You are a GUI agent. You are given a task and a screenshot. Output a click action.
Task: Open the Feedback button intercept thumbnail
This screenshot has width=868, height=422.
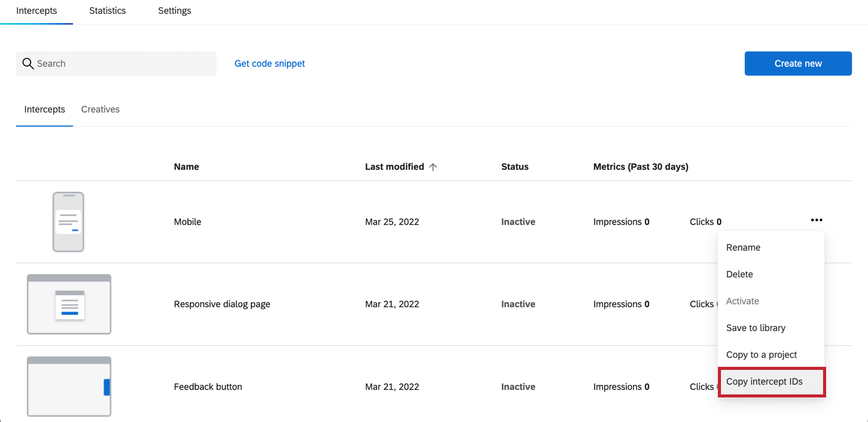click(68, 387)
